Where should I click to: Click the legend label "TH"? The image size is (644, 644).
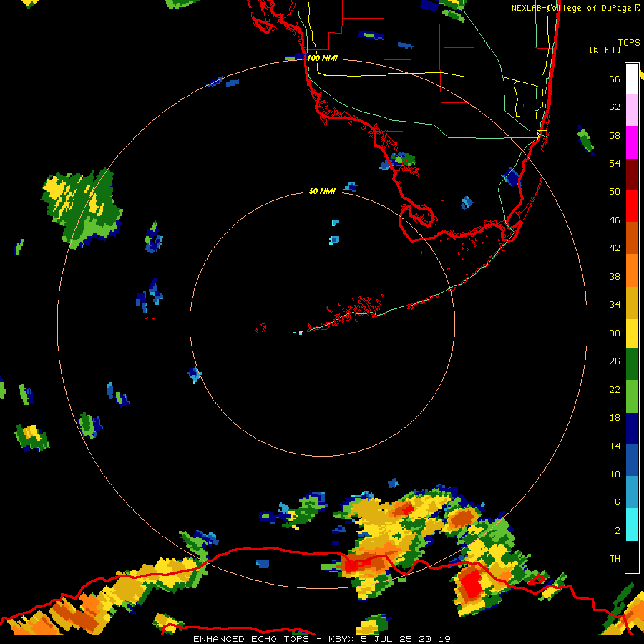pyautogui.click(x=615, y=558)
